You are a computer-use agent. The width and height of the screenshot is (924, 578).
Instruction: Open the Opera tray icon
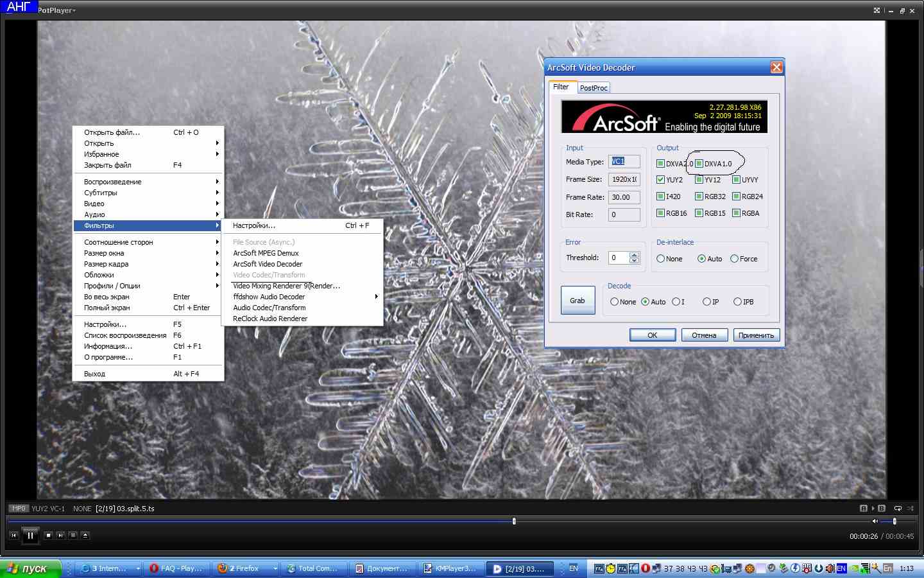646,568
